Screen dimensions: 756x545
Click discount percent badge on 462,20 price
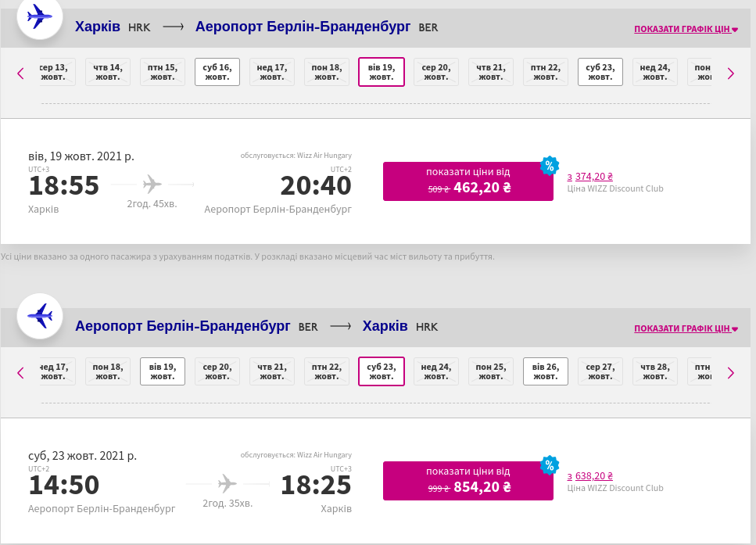pos(550,166)
